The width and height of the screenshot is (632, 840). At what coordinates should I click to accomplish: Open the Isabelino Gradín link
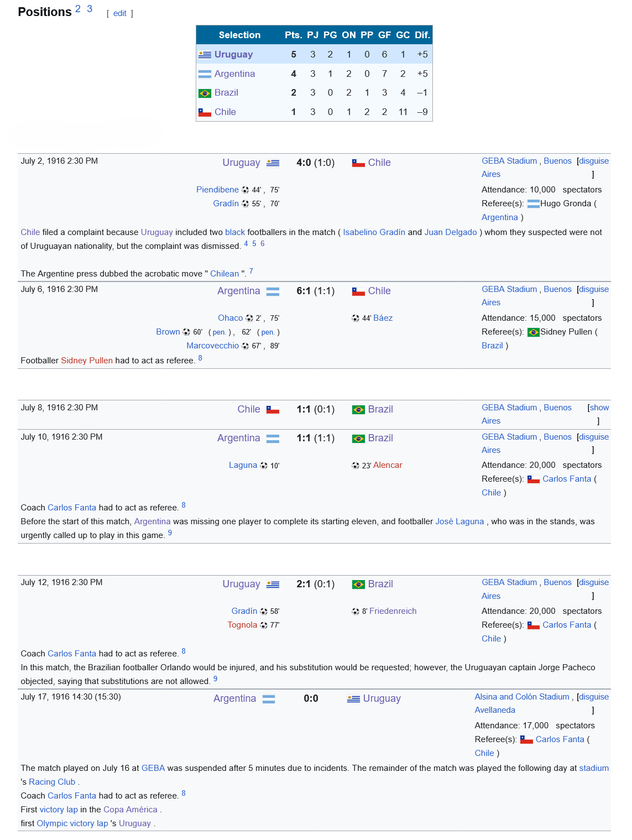[x=374, y=232]
